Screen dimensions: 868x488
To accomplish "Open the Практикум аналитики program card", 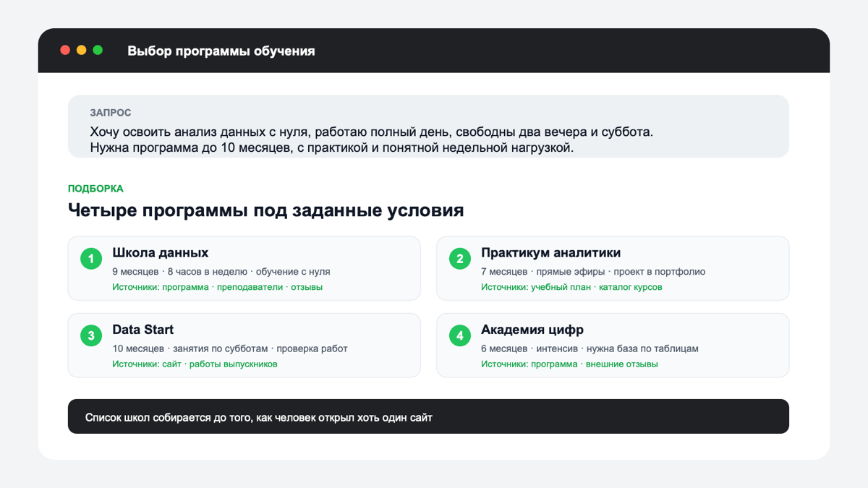I will point(613,268).
